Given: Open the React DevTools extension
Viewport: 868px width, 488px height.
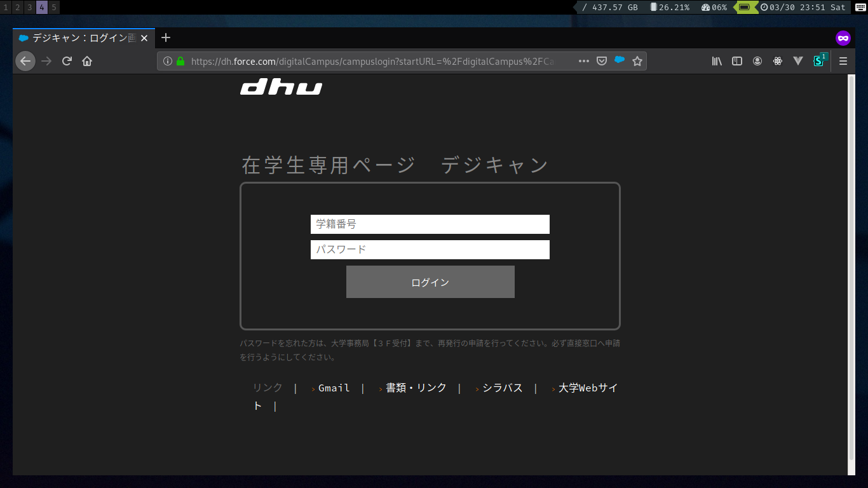Looking at the screenshot, I should (x=777, y=61).
